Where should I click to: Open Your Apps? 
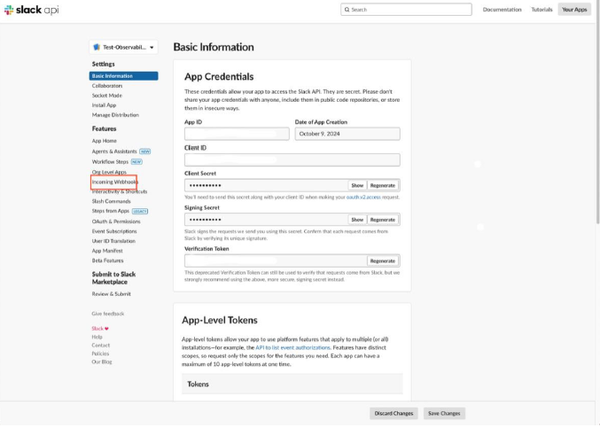(574, 9)
